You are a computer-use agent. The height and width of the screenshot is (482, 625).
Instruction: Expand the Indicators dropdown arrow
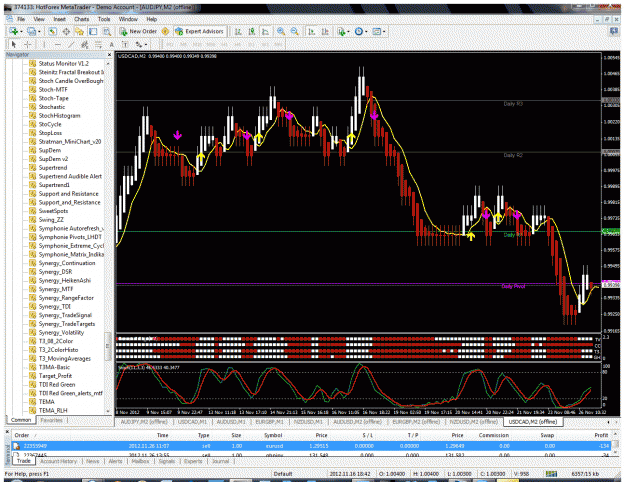(348, 32)
